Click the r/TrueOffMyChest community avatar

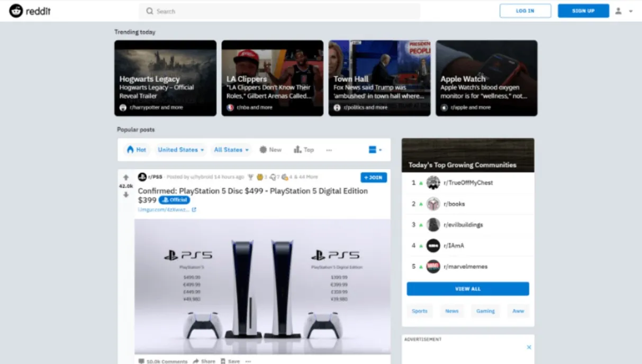[x=433, y=183]
